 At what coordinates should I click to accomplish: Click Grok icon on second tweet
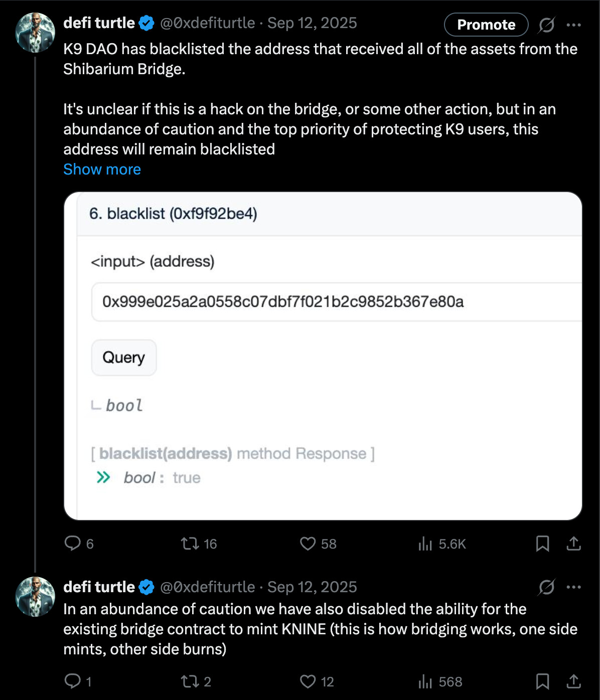coord(546,587)
